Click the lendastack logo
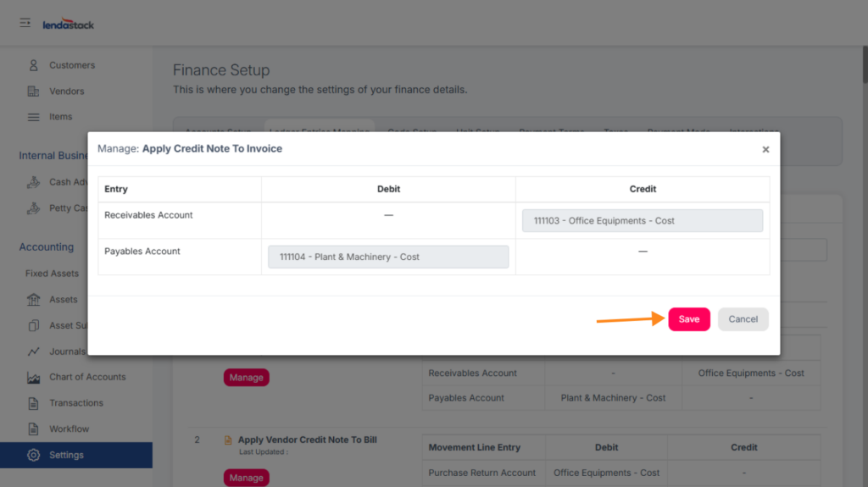Viewport: 868px width, 487px height. 69,25
